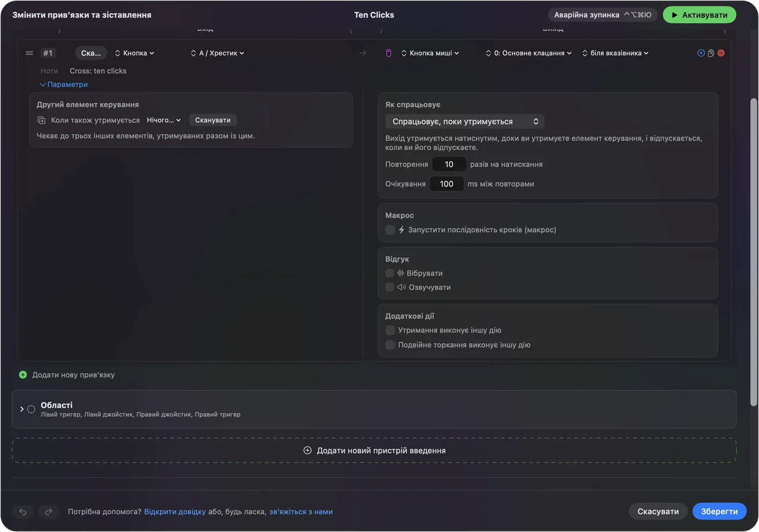759x532 pixels.
Task: Remove binding #1 with the red minus icon
Action: (x=721, y=53)
